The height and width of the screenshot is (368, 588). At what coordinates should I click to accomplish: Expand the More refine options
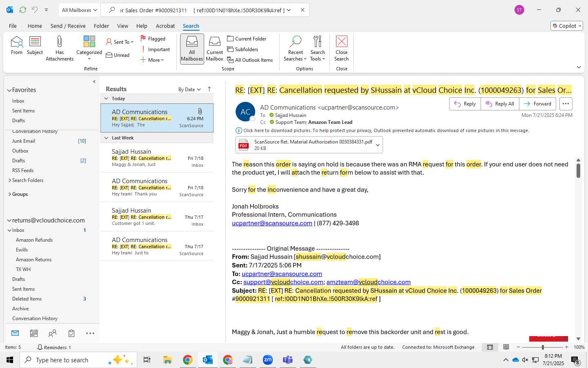151,60
